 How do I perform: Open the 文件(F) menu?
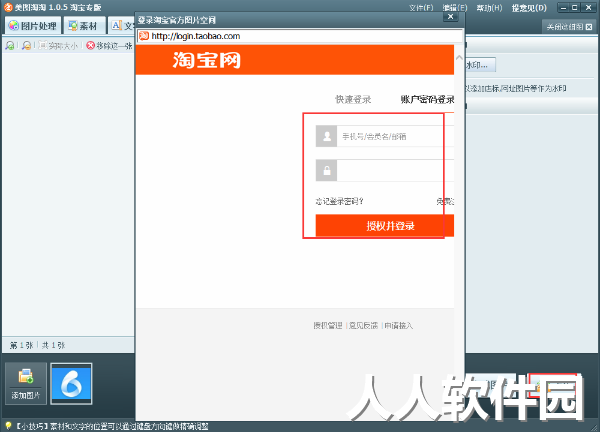(421, 8)
